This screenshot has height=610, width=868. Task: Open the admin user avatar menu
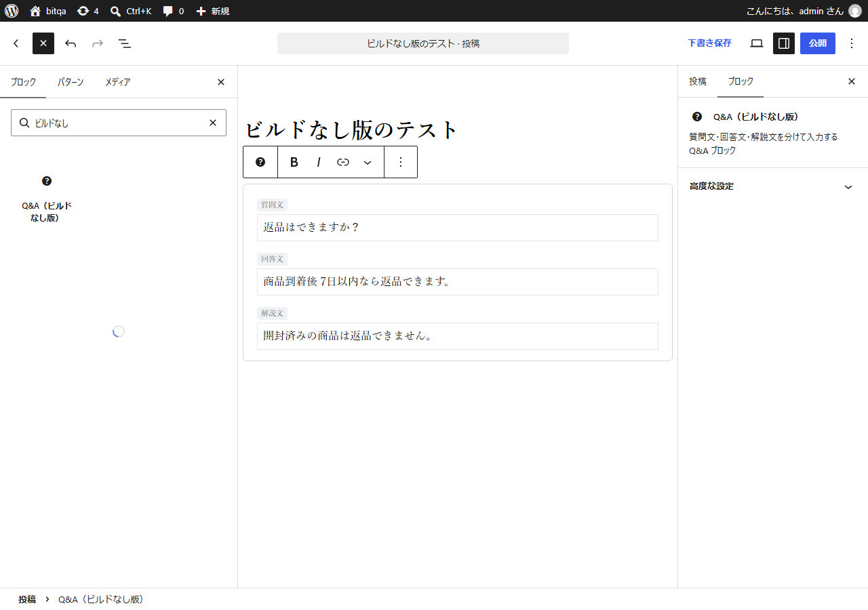click(854, 11)
